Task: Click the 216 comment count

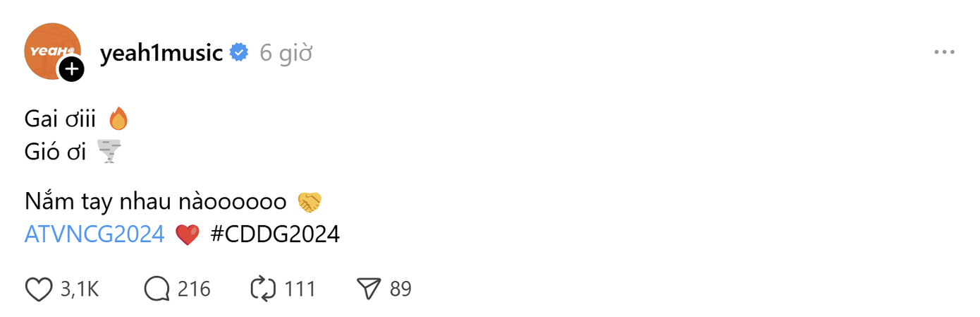Action: 194,289
